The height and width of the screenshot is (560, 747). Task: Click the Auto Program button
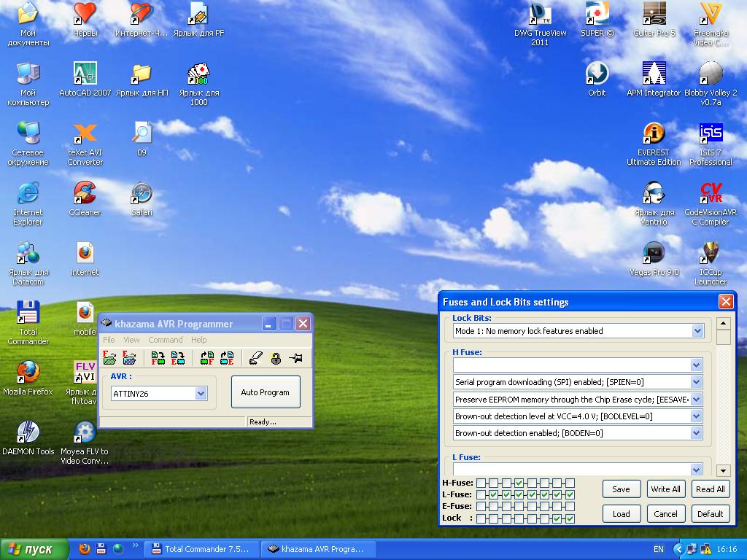pyautogui.click(x=265, y=392)
